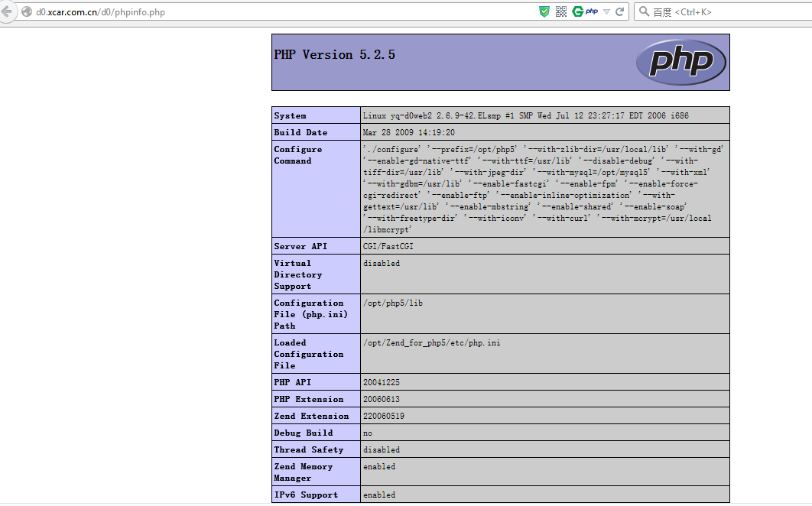Click the Linux yq-d0web2 system value
Image resolution: width=812 pixels, height=506 pixels.
pos(525,115)
